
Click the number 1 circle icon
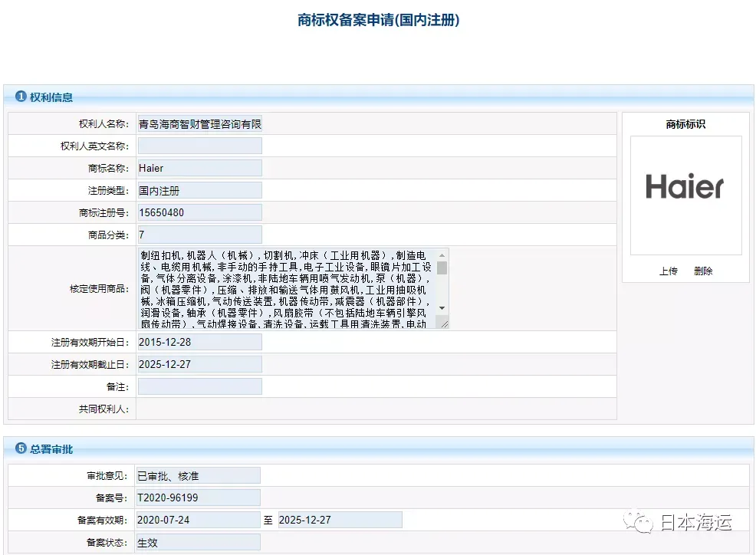pos(21,97)
